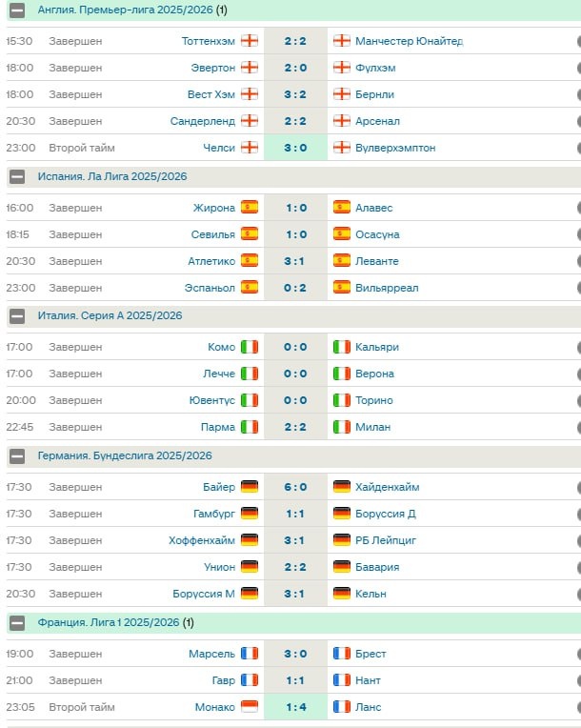Open the Манчестер Юнайтед team link
Screen dimensions: 581x728
410,41
